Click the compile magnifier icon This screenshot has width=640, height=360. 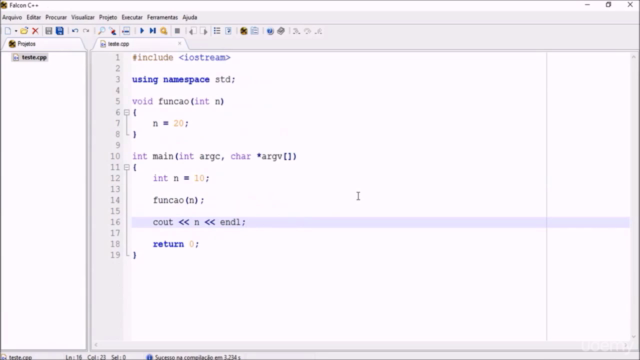(x=164, y=31)
